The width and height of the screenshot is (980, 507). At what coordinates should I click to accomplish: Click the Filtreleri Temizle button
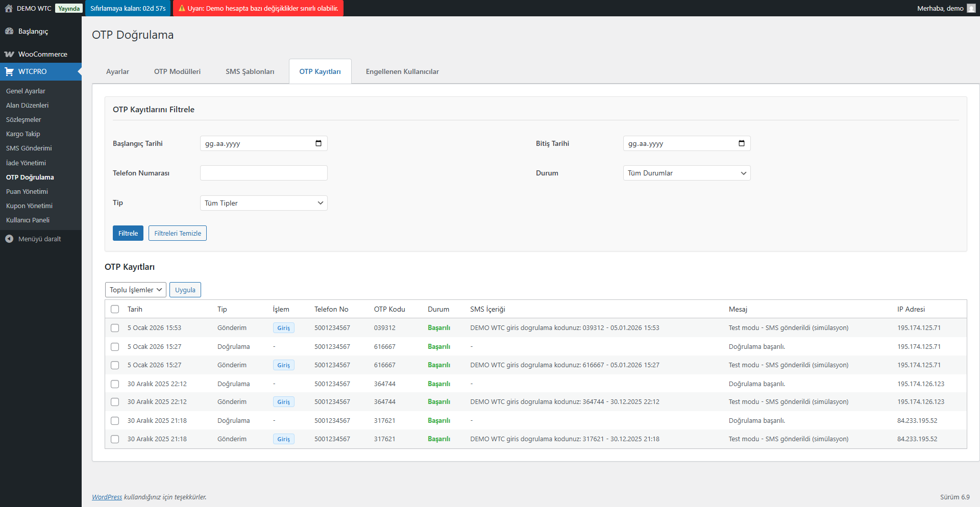click(x=178, y=233)
